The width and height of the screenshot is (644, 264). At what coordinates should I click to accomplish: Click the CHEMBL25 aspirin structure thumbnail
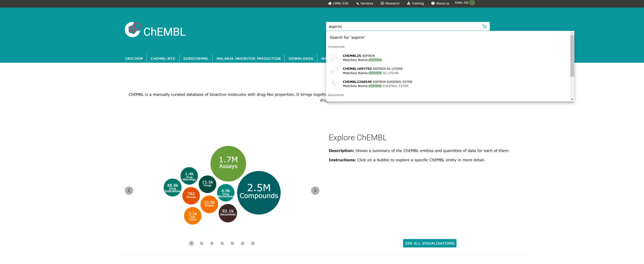click(x=334, y=58)
